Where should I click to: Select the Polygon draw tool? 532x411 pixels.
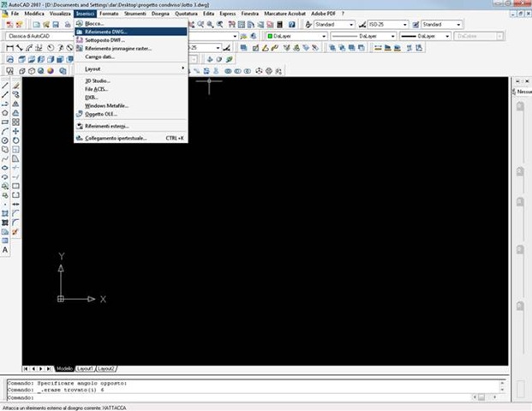coord(5,112)
